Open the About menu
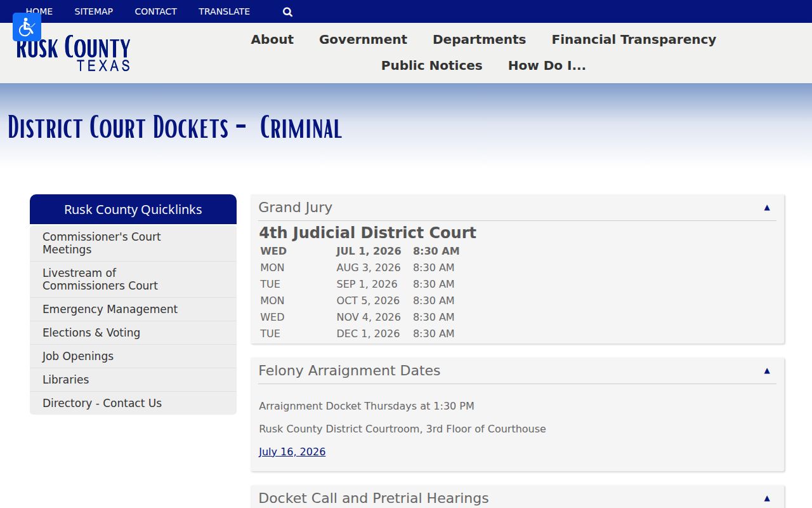Screen dimensions: 812x508 tap(272, 39)
